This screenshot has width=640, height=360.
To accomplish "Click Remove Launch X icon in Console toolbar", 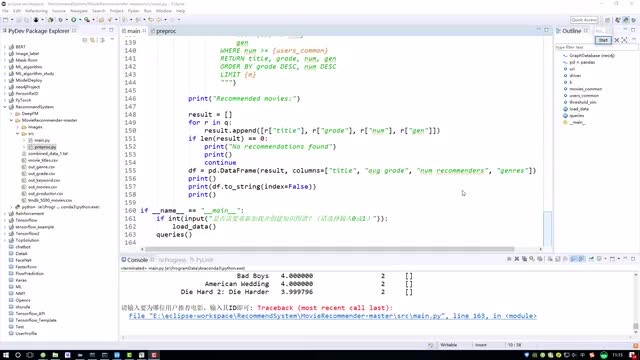I will click(x=517, y=259).
